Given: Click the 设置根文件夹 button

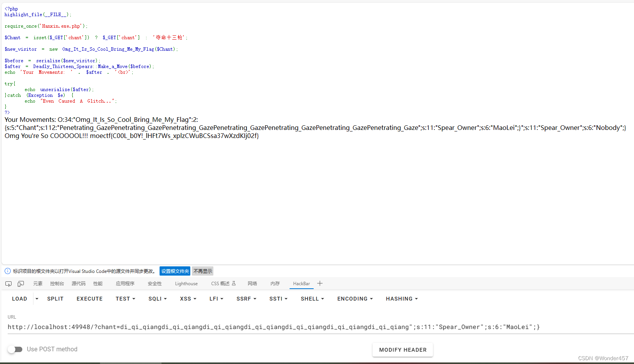Looking at the screenshot, I should (175, 271).
